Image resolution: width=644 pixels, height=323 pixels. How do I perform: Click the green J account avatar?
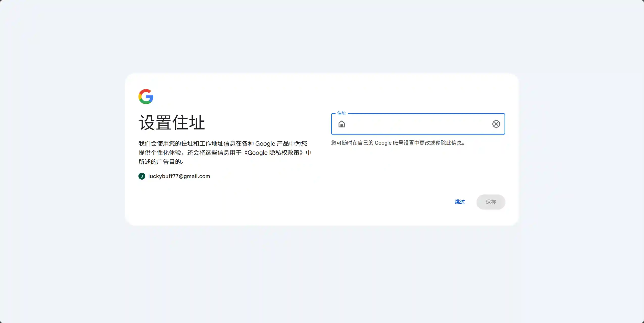[142, 176]
